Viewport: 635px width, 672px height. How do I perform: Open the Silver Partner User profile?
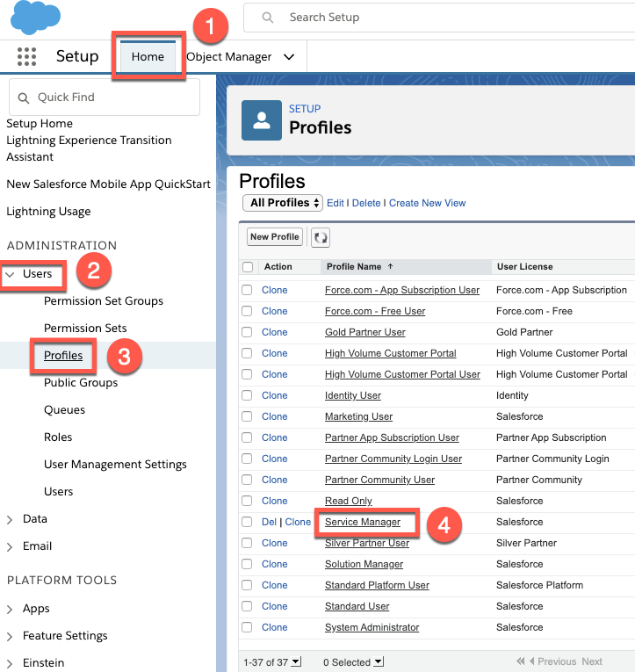click(x=367, y=543)
